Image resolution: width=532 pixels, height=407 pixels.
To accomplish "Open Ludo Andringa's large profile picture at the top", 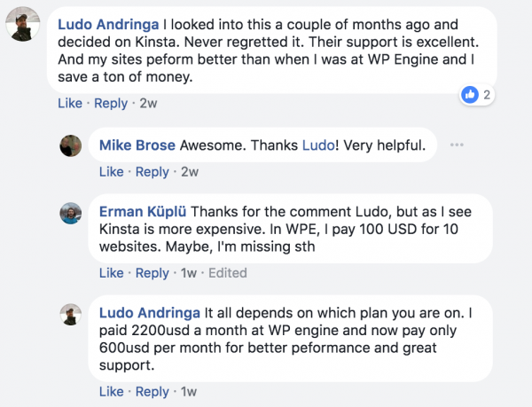I will tap(23, 24).
